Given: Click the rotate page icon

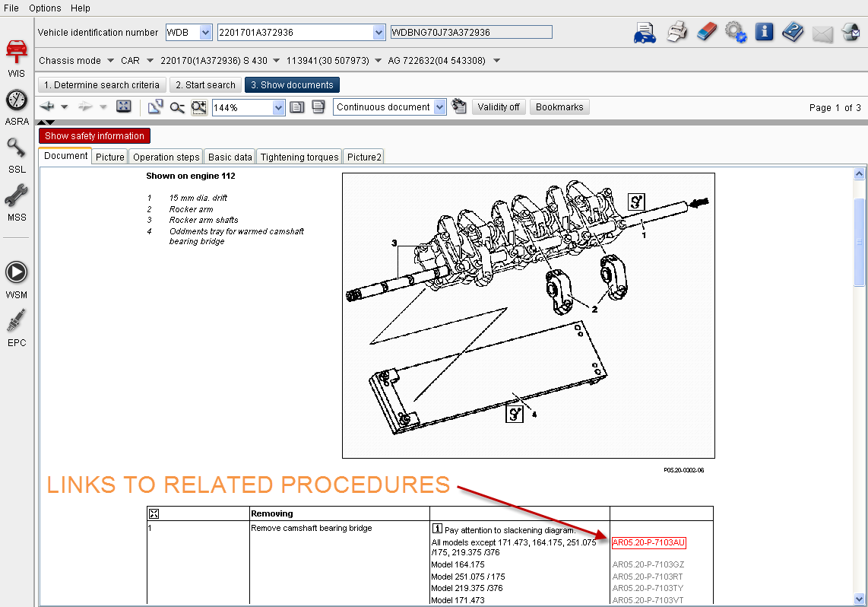Looking at the screenshot, I should pos(155,107).
